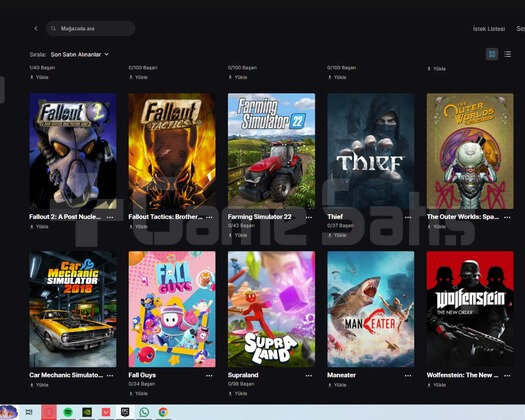Open Google Chrome from the taskbar

[x=163, y=412]
